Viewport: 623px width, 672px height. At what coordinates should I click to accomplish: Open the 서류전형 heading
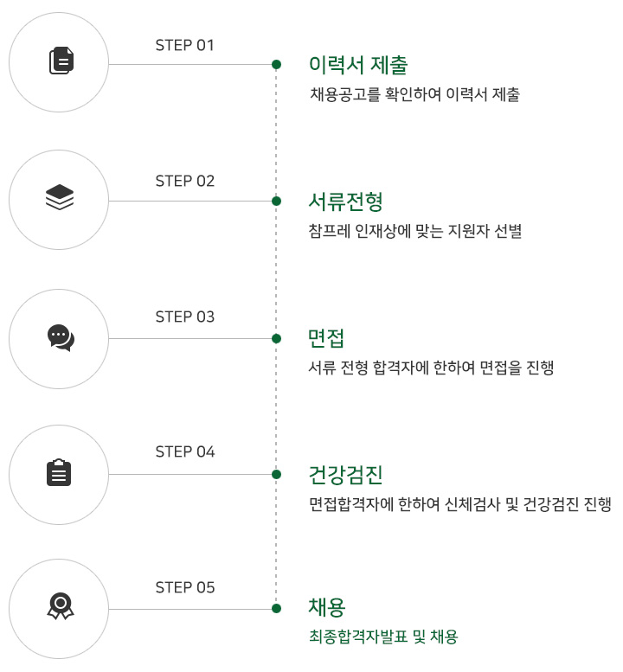(x=345, y=202)
